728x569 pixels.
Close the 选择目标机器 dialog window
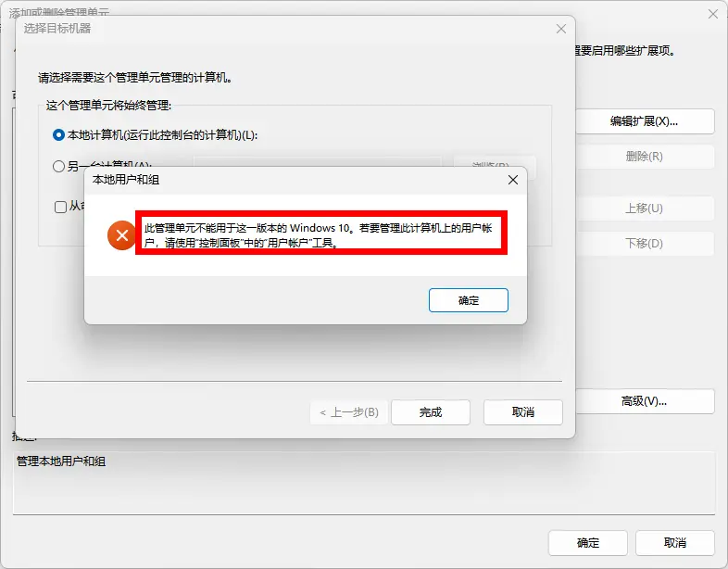pyautogui.click(x=561, y=29)
